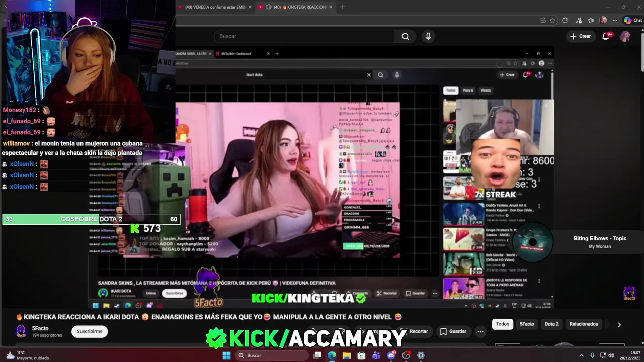Close the KINGTEKA REACCIONA tab
This screenshot has width=644, height=362.
pos(331,7)
